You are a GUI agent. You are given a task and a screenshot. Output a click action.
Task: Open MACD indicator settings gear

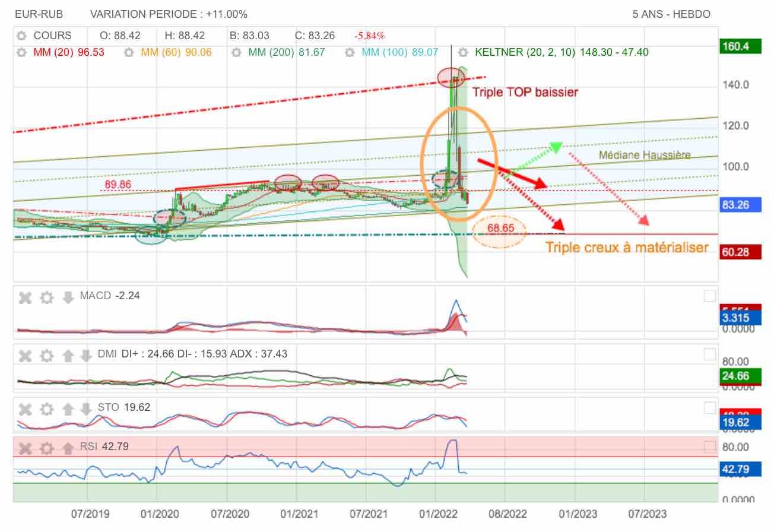tap(46, 297)
